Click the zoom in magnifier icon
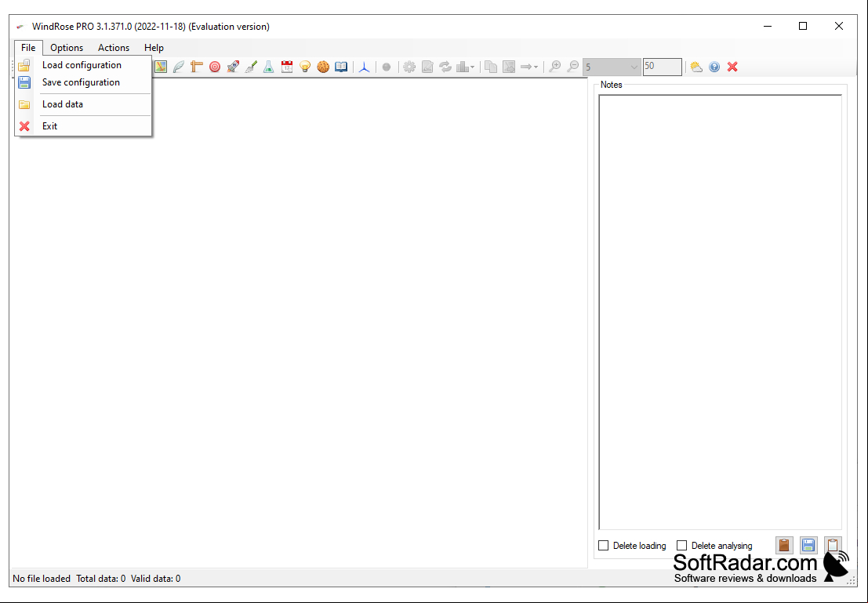This screenshot has width=868, height=603. tap(554, 67)
